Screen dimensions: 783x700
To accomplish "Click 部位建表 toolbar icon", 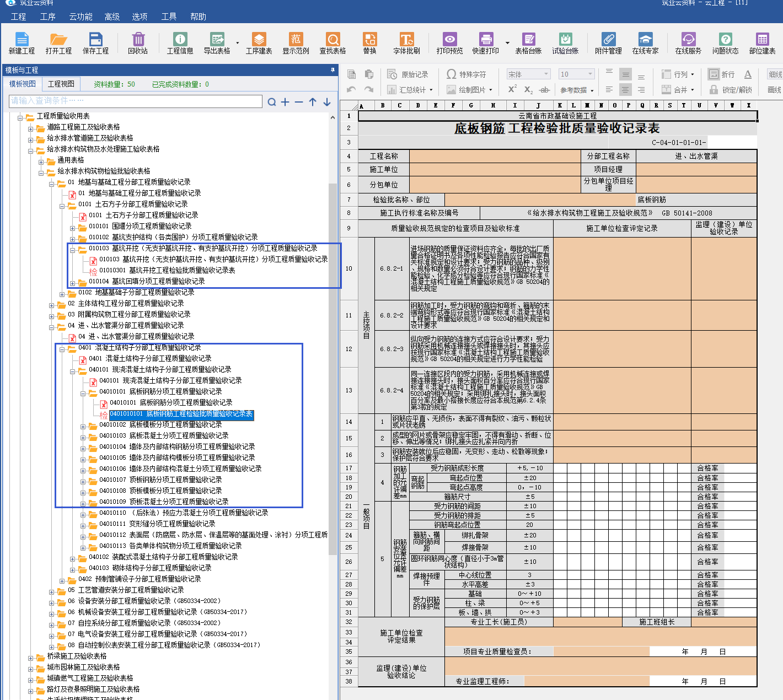I will (x=763, y=43).
